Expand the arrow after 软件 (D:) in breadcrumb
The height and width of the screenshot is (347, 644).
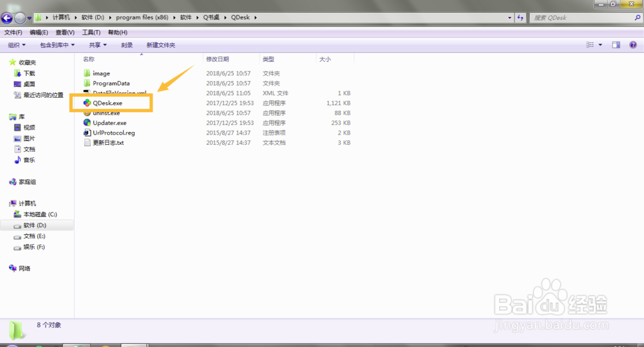point(109,17)
